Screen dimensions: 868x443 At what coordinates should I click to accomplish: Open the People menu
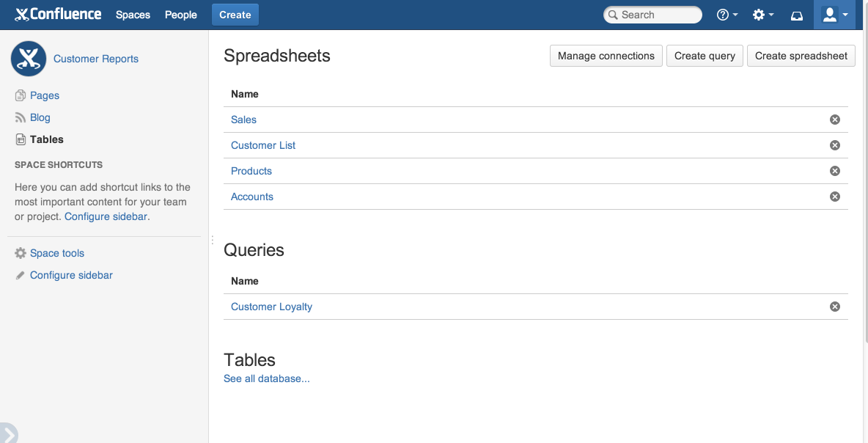[x=181, y=15]
